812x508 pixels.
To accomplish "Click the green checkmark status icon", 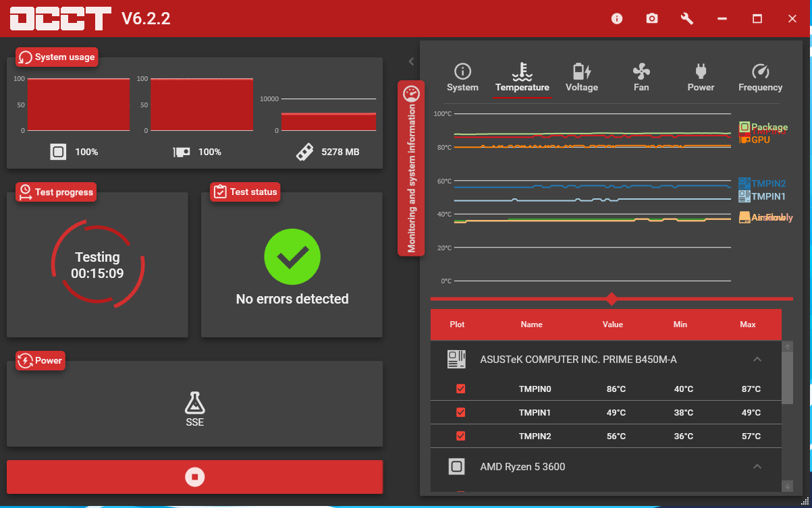I will pyautogui.click(x=292, y=256).
